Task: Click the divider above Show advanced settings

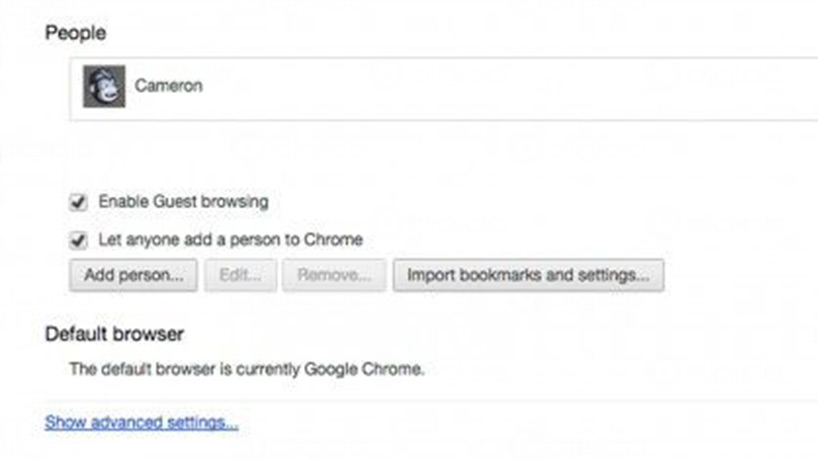Action: [430, 400]
